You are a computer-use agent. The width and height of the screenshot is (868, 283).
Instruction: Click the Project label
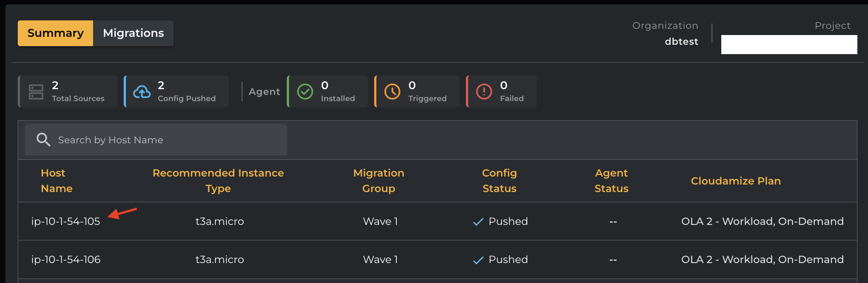click(833, 26)
